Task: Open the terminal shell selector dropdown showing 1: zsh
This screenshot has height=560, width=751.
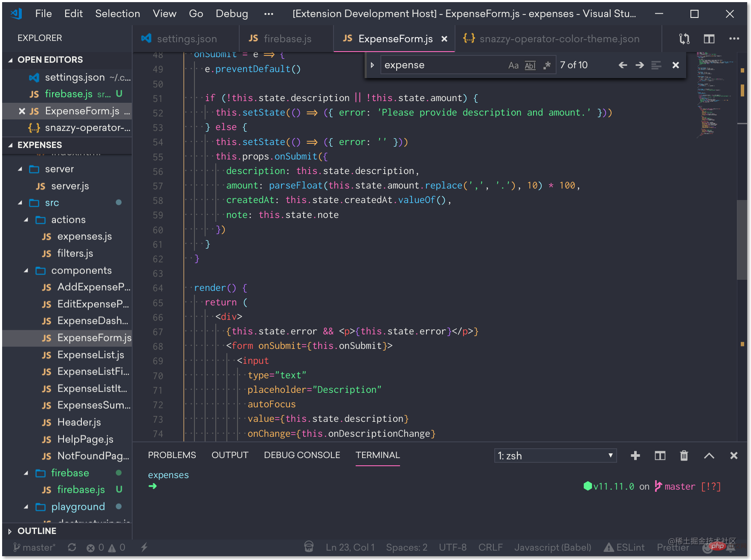Action: (555, 455)
